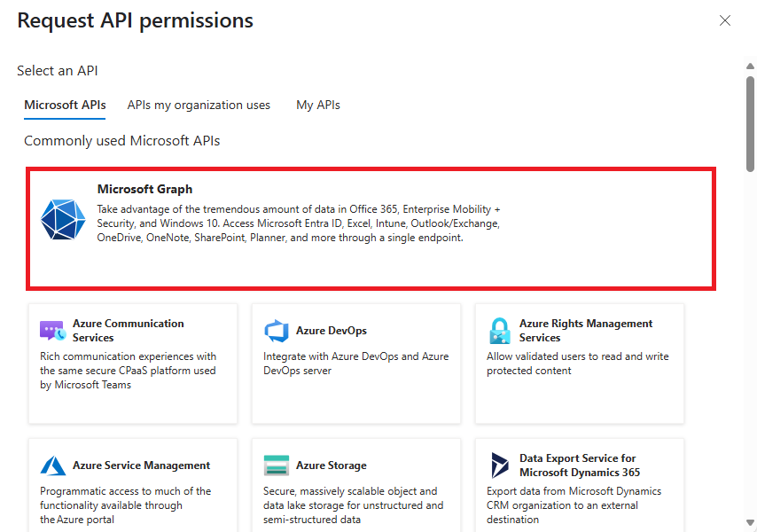The image size is (757, 532).
Task: Select the Azure DevOps title
Action: (332, 330)
